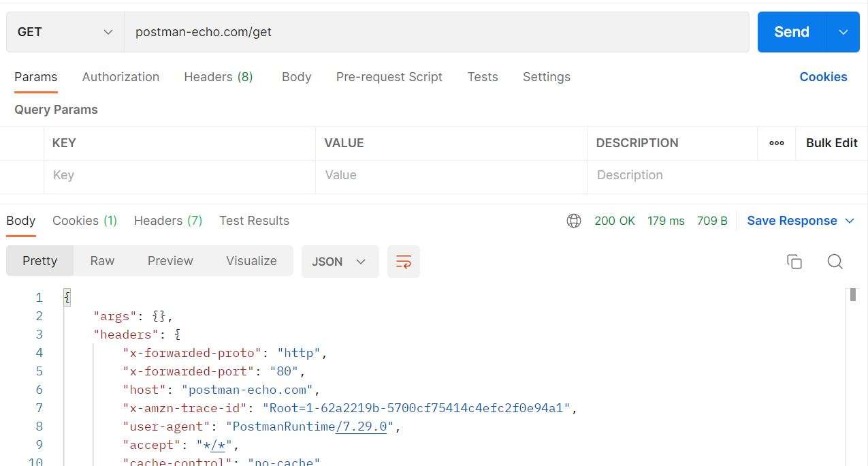868x466 pixels.
Task: Open the query params ellipsis options
Action: pyautogui.click(x=776, y=142)
